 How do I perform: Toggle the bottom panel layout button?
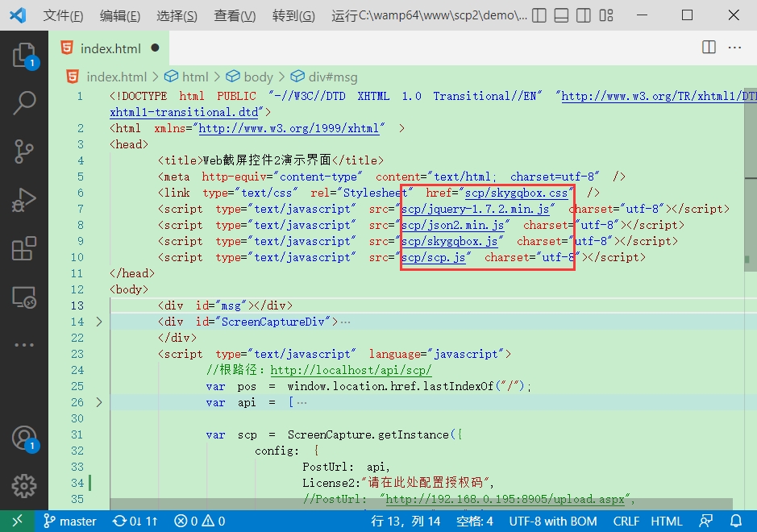point(561,15)
